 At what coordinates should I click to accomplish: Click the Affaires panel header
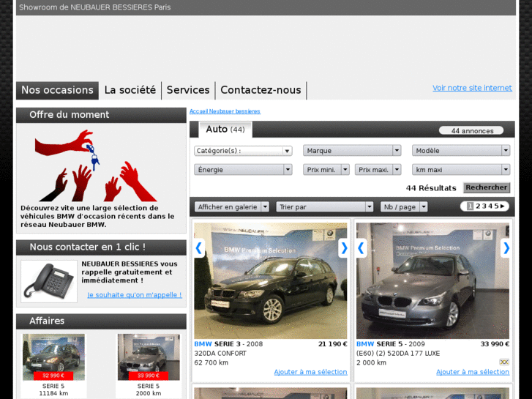tap(101, 321)
